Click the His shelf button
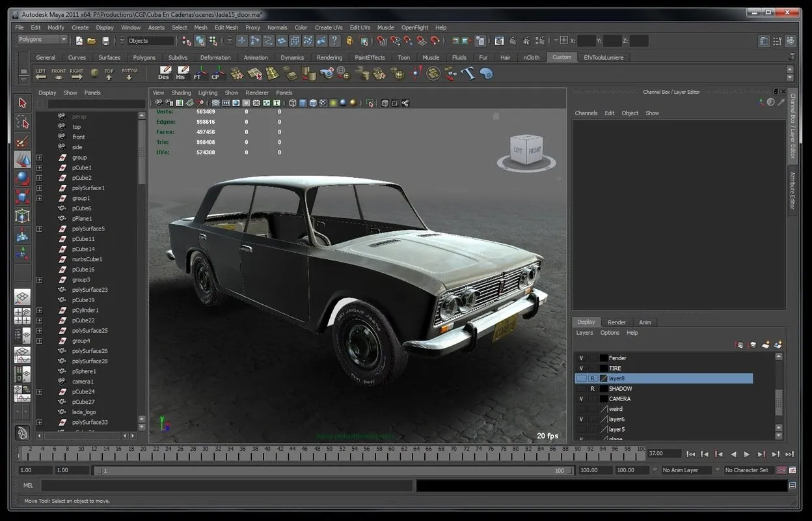 (181, 73)
